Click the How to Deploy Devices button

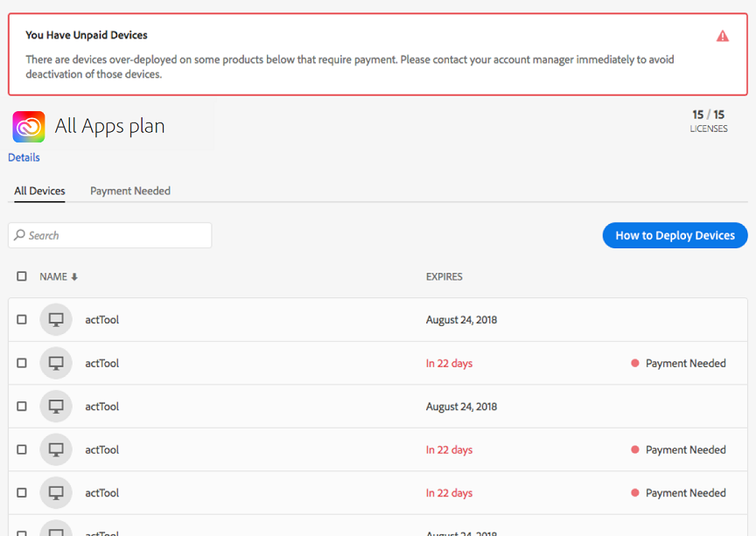pos(675,235)
